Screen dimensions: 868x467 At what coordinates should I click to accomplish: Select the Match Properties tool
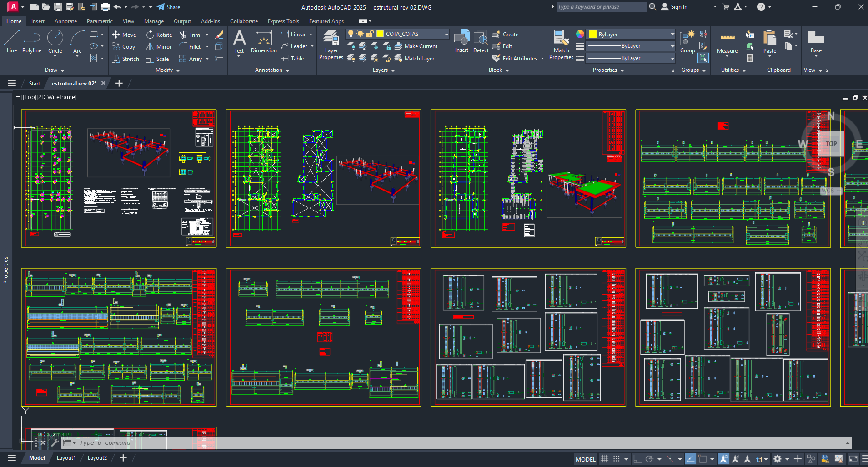point(561,45)
